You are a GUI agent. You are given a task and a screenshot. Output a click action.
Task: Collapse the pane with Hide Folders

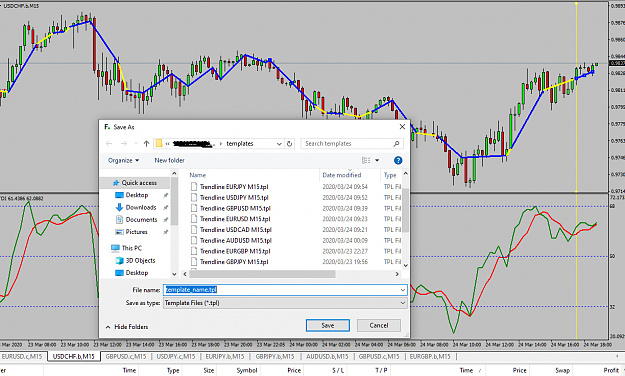pos(127,327)
